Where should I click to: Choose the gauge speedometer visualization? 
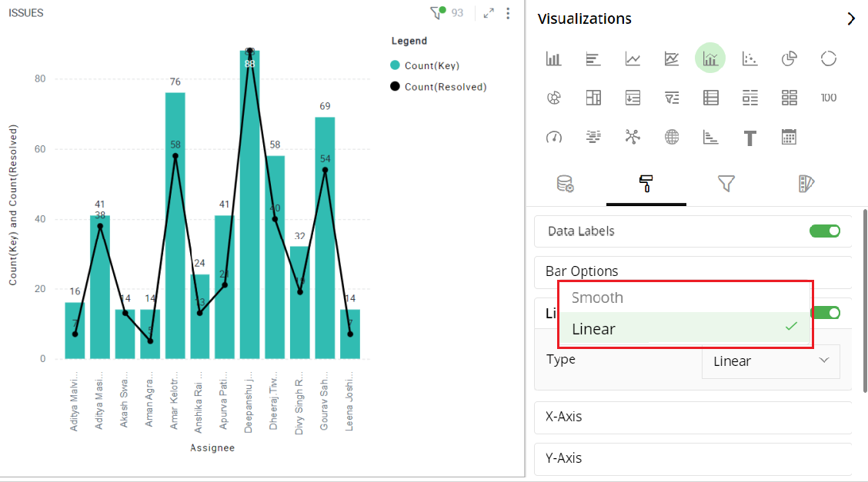click(x=553, y=137)
